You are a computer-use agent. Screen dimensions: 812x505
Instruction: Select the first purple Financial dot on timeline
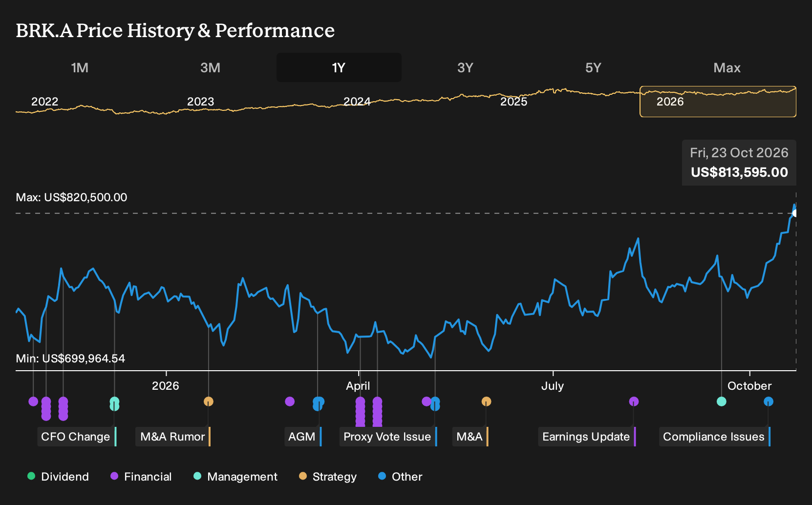[33, 401]
